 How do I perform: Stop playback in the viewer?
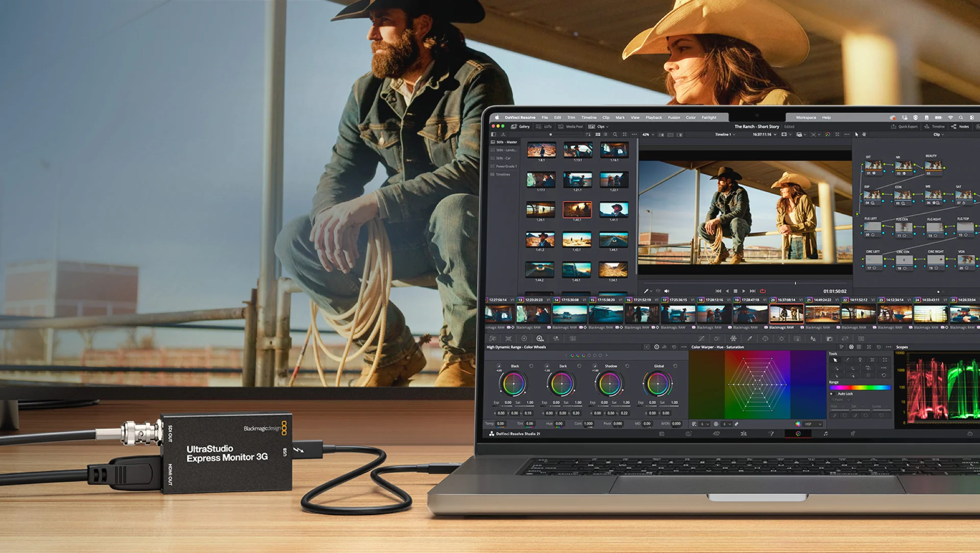click(x=736, y=291)
